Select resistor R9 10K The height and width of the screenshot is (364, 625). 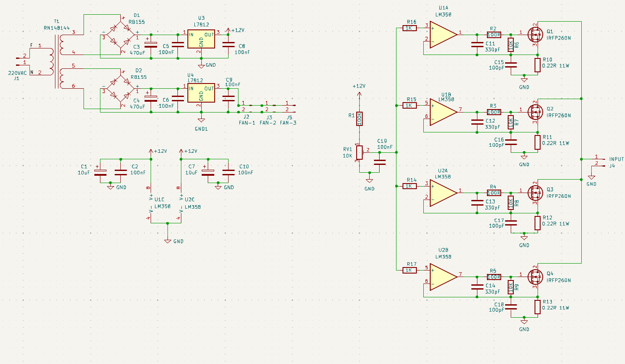tap(511, 287)
